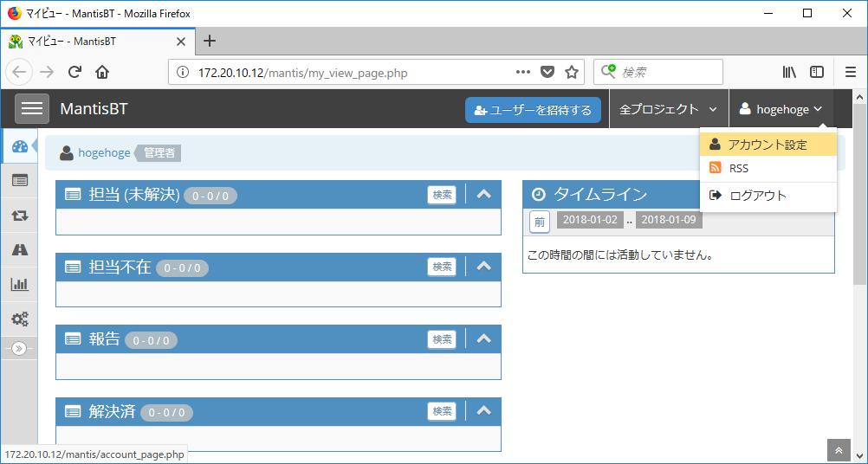Screen dimensions: 868x464
Task: Click 検索 button in 担当不在 panel
Action: click(x=442, y=267)
